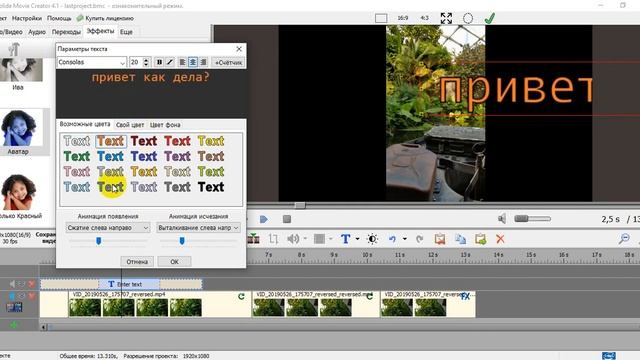640x360 pixels.
Task: Switch to the Эффекты tab
Action: 100,31
